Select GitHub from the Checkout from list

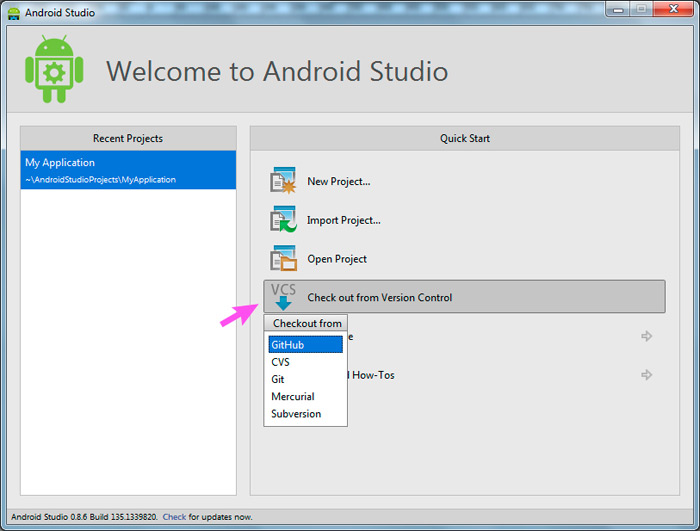(305, 345)
